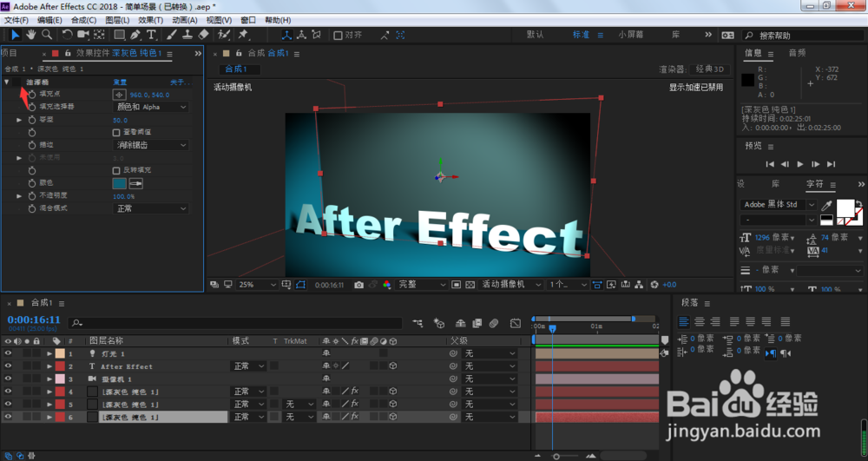Open the 合成(C) menu

click(83, 20)
